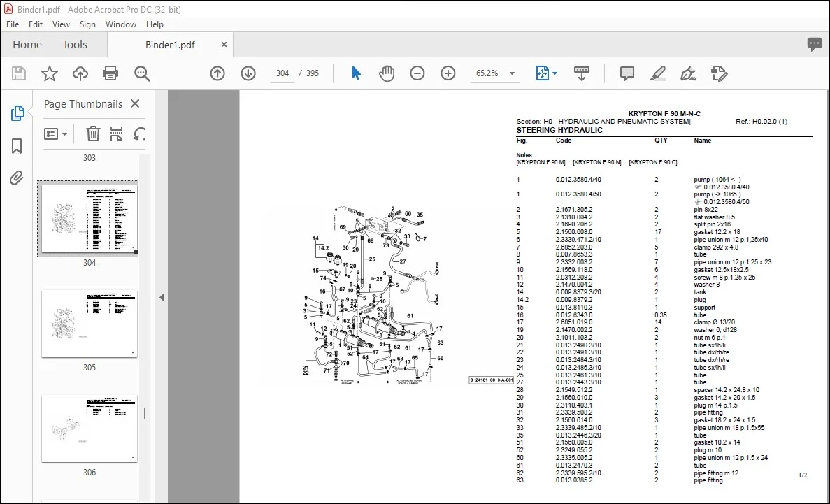
Task: Click the KRYPTON F 90 M-N-C title
Action: (664, 114)
